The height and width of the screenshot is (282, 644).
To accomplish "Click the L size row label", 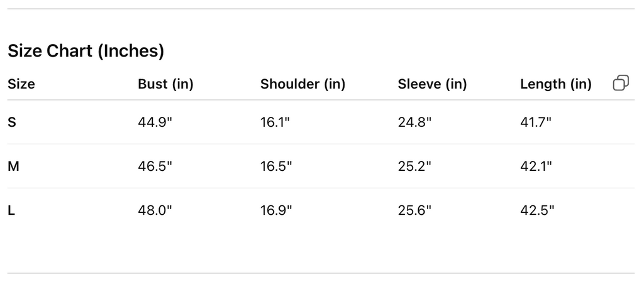I will point(11,210).
